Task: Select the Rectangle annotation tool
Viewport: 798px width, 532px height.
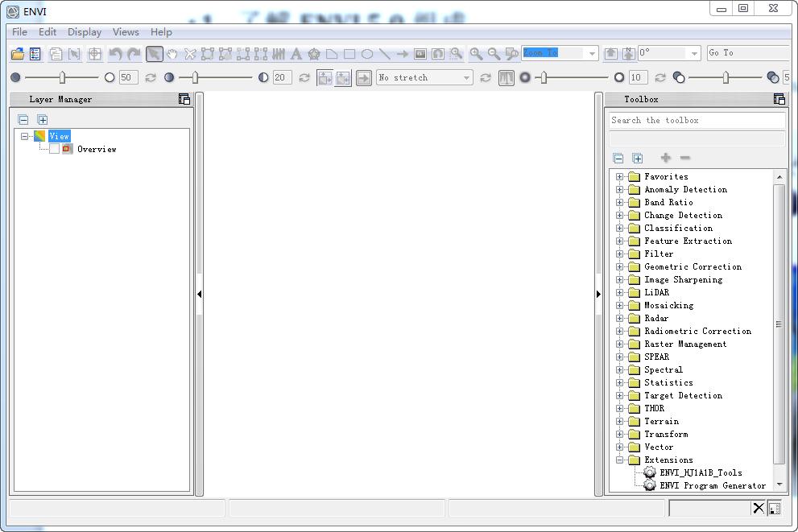Action: (349, 53)
